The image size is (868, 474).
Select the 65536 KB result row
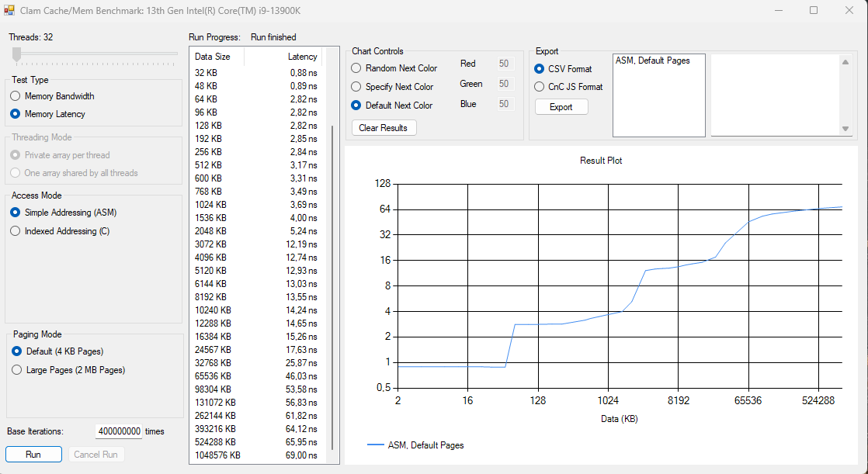tap(256, 376)
